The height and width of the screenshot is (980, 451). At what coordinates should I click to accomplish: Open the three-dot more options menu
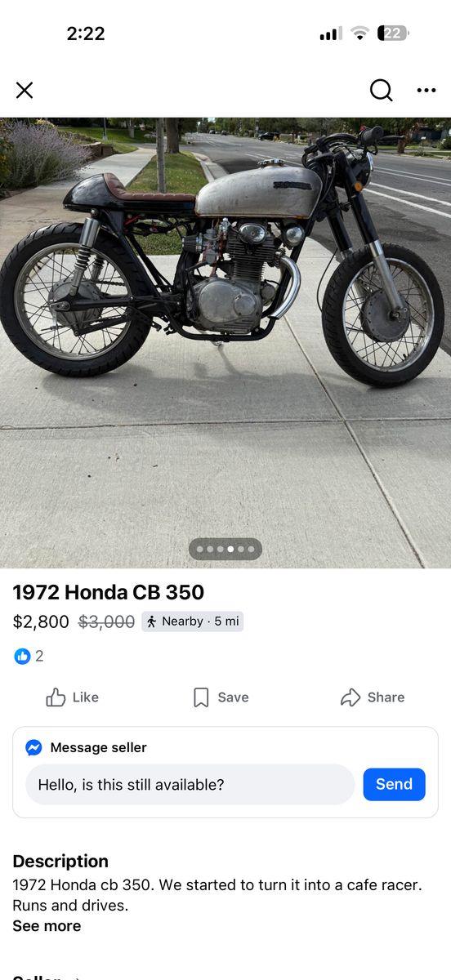tap(426, 91)
